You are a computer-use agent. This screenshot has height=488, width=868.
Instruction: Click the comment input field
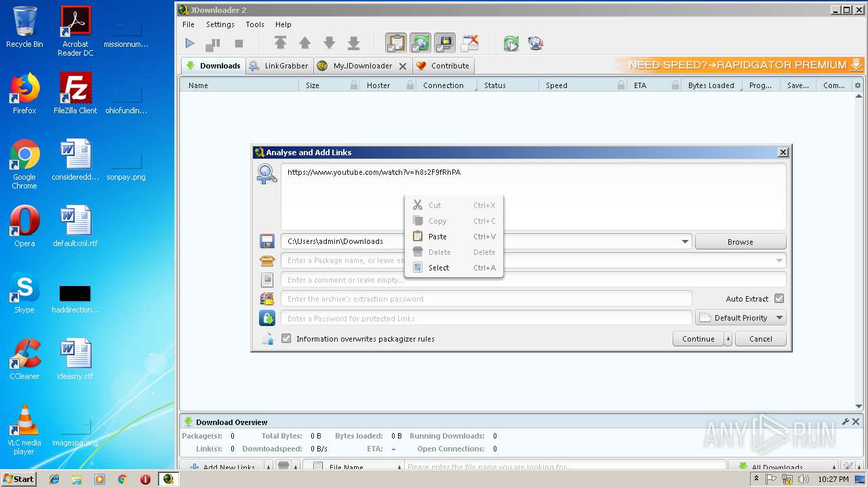(534, 279)
